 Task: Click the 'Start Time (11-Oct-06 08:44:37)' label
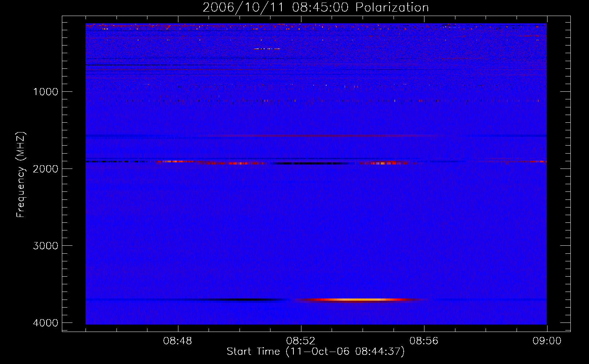316,352
